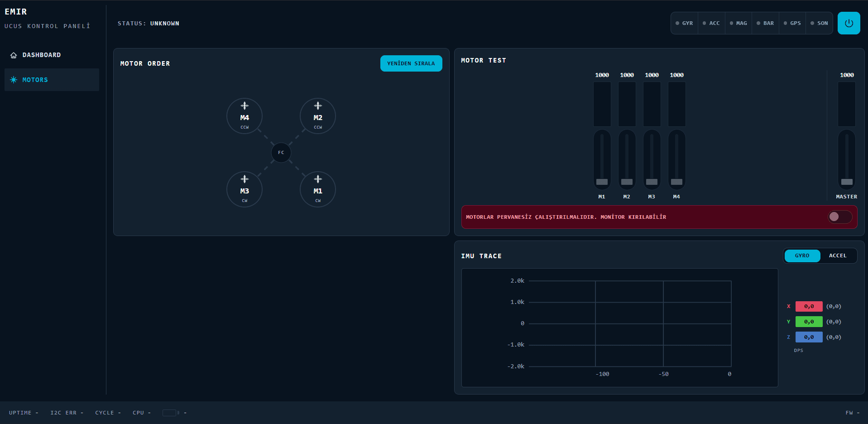Click the M1 output level bar
This screenshot has height=424, width=868.
click(602, 104)
